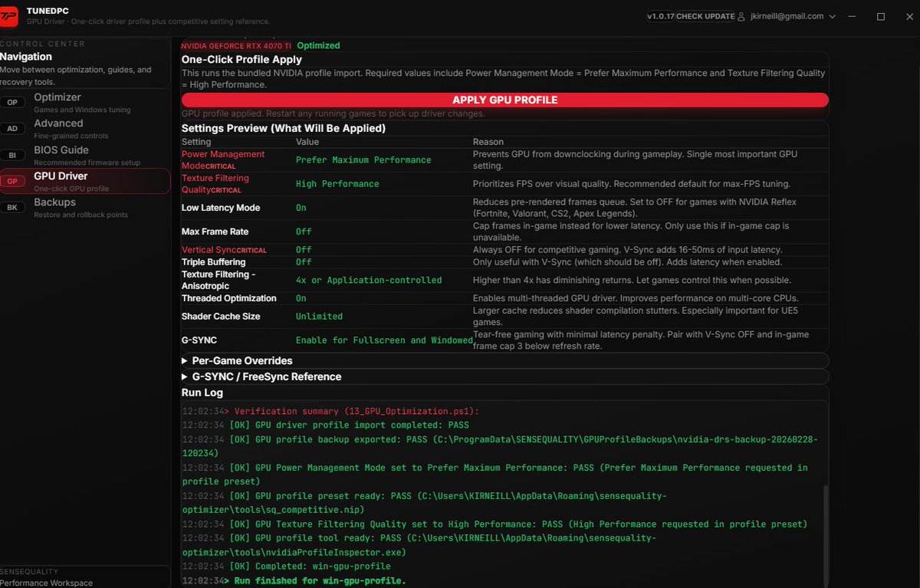Click the Reason column header
The height and width of the screenshot is (588, 920).
[488, 142]
